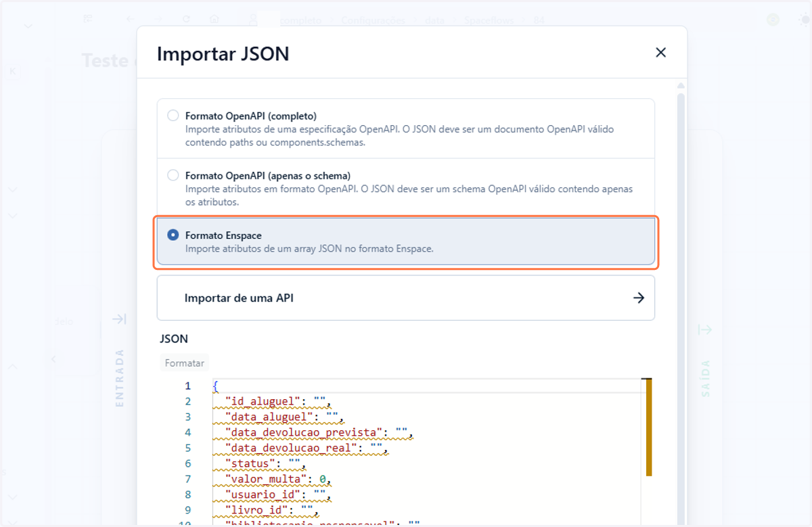
Task: Click the Importar JSON dialog title
Action: click(223, 53)
